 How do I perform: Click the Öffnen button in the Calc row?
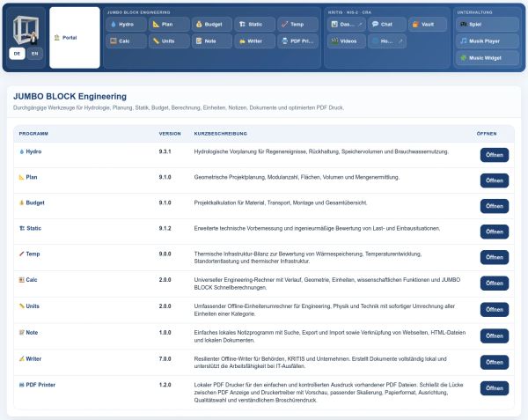[x=495, y=284]
